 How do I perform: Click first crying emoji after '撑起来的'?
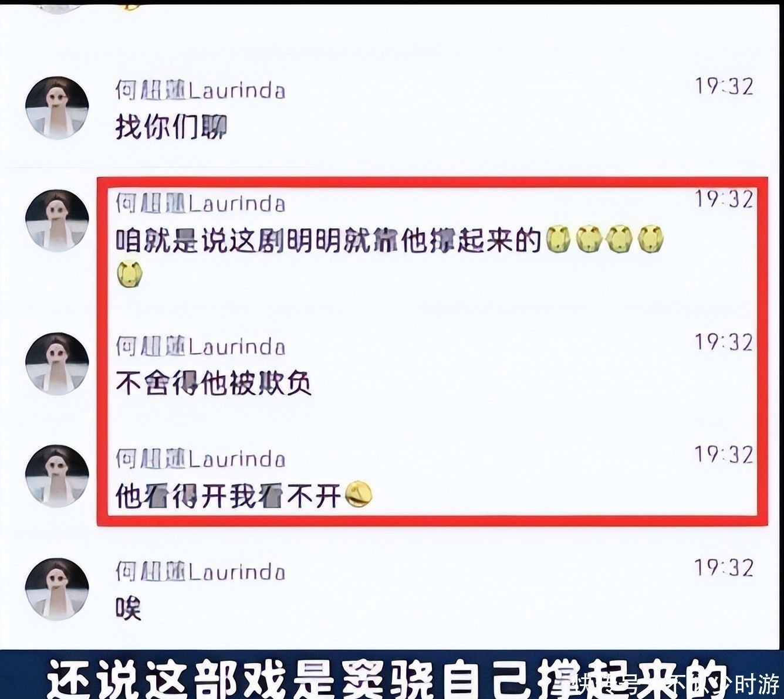[x=560, y=240]
